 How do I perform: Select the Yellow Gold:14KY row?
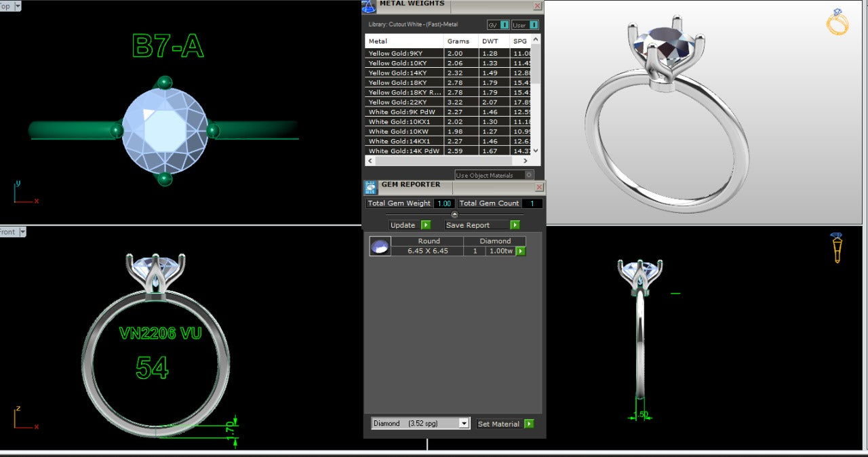(x=448, y=73)
